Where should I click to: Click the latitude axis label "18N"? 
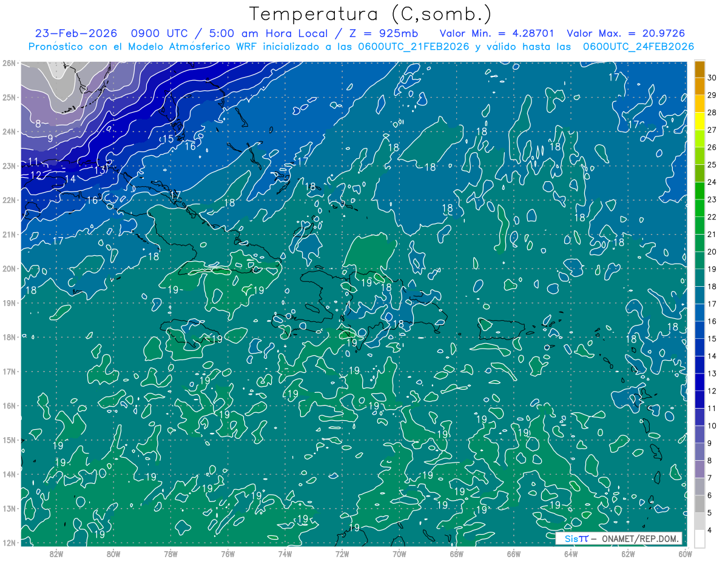(8, 337)
